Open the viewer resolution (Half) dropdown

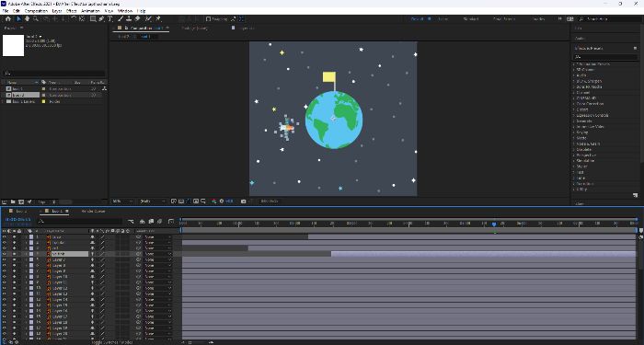pyautogui.click(x=153, y=201)
